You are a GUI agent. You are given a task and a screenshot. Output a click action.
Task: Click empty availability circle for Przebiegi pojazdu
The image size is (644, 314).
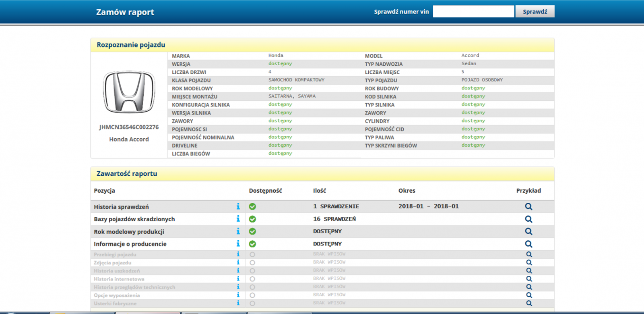(252, 254)
